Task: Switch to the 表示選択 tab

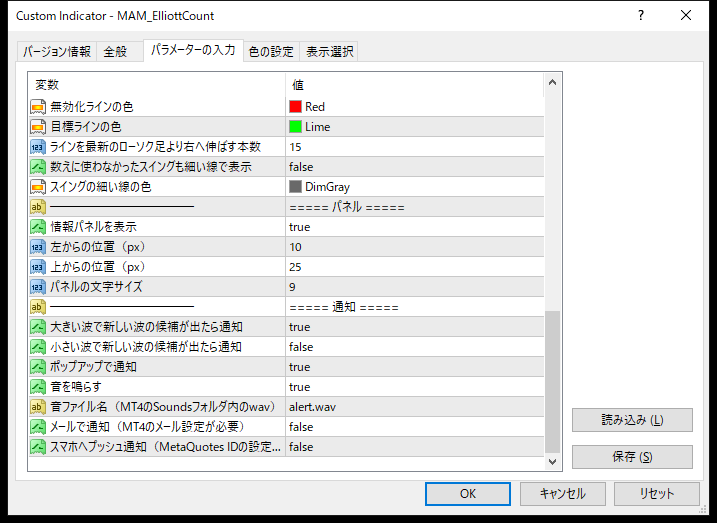Action: click(329, 52)
